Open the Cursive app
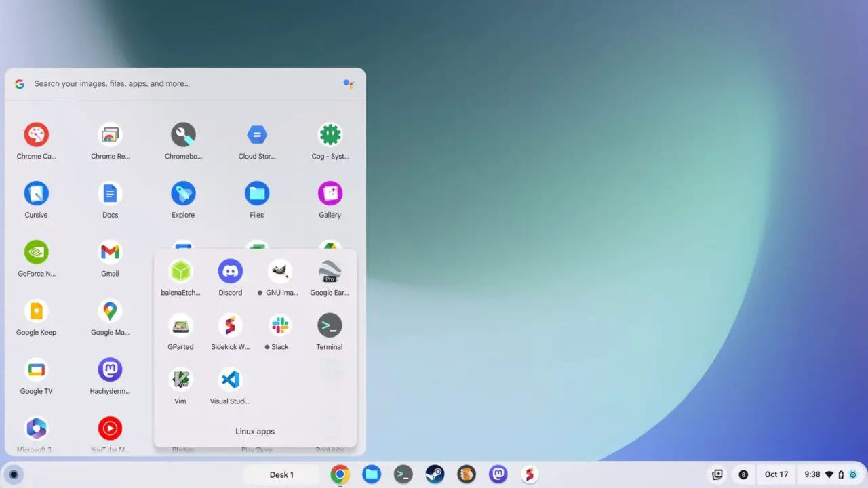This screenshot has width=868, height=488. click(36, 194)
